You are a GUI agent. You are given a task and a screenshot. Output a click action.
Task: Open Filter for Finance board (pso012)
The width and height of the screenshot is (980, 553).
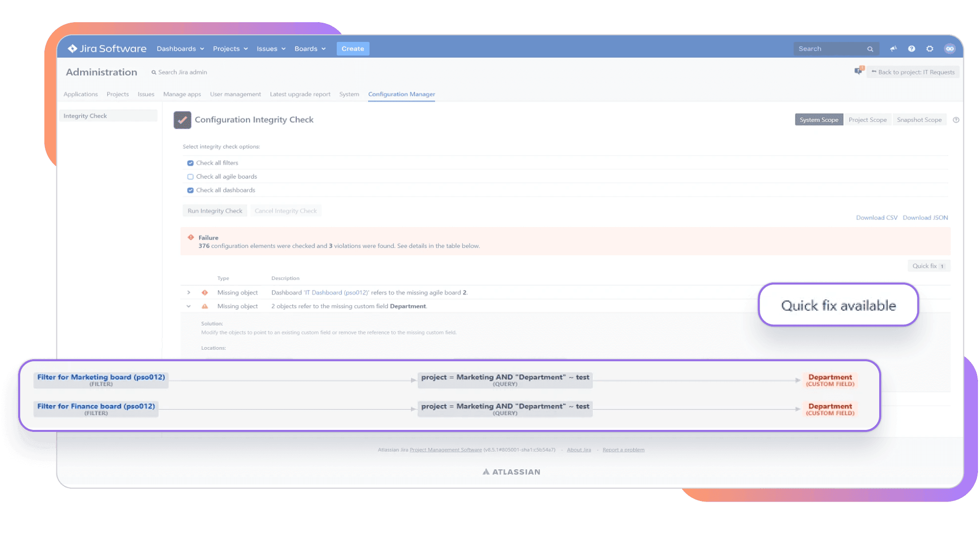pos(96,409)
